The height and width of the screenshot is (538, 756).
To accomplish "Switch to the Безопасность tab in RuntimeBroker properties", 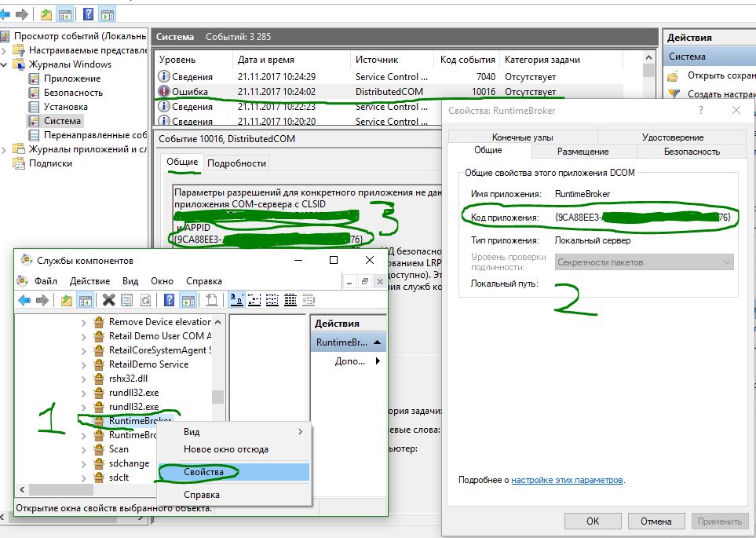I will [x=692, y=152].
